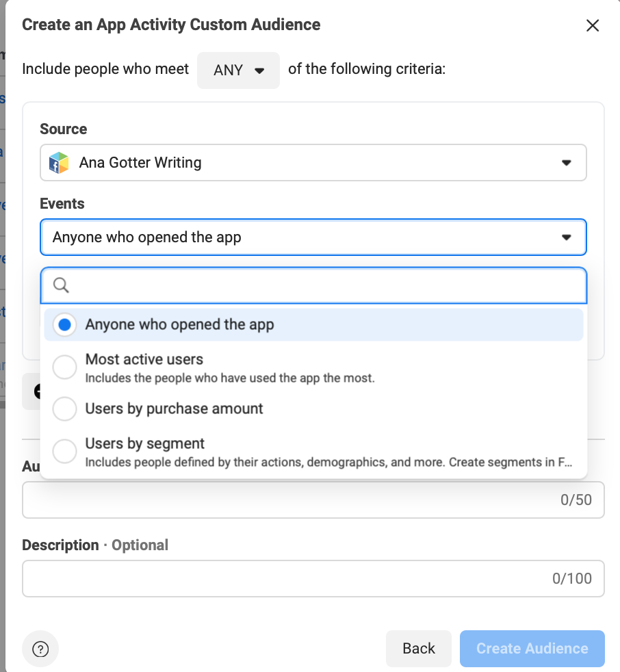The width and height of the screenshot is (620, 672).
Task: Click the Ana Gotter Writing app icon
Action: pos(59,163)
